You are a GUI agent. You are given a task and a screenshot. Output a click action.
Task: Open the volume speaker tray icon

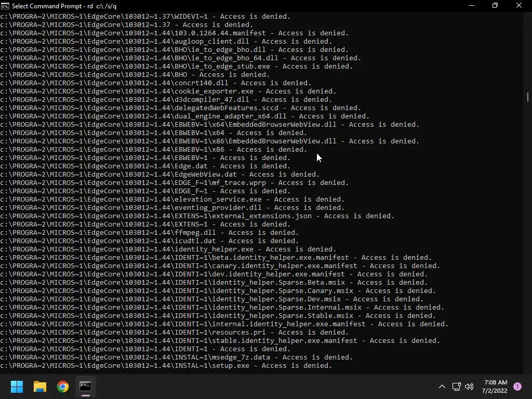tap(469, 387)
